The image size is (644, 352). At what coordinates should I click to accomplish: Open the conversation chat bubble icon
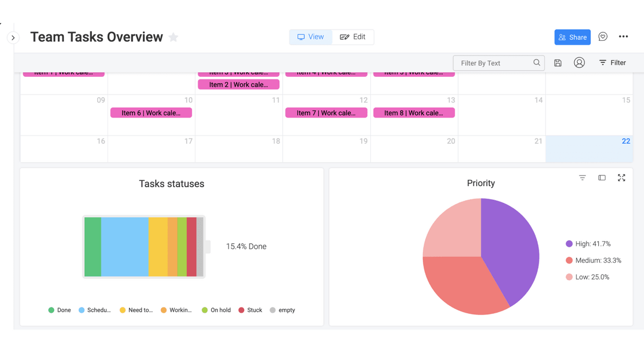[603, 37]
